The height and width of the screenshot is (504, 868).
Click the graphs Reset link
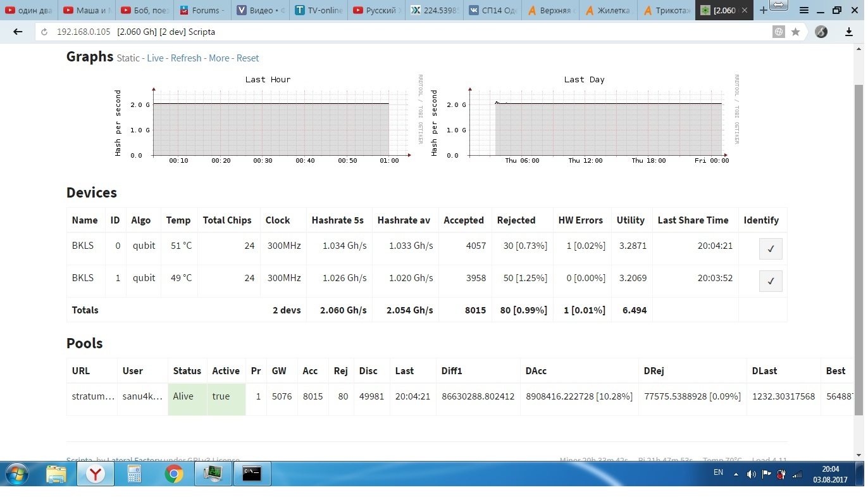247,58
